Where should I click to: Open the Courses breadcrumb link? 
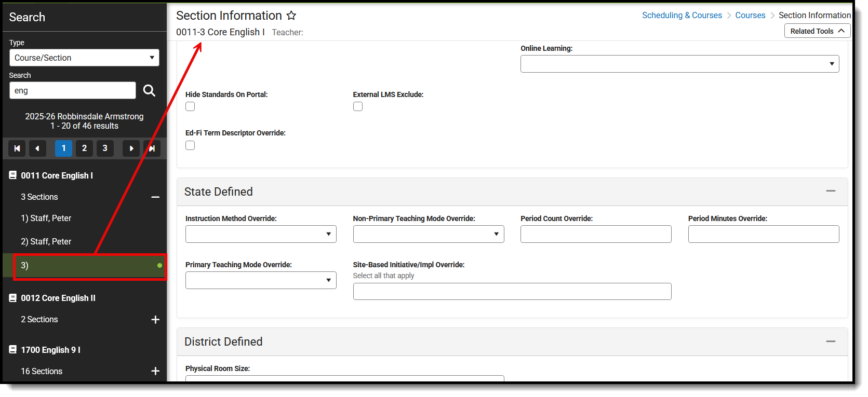pos(750,15)
